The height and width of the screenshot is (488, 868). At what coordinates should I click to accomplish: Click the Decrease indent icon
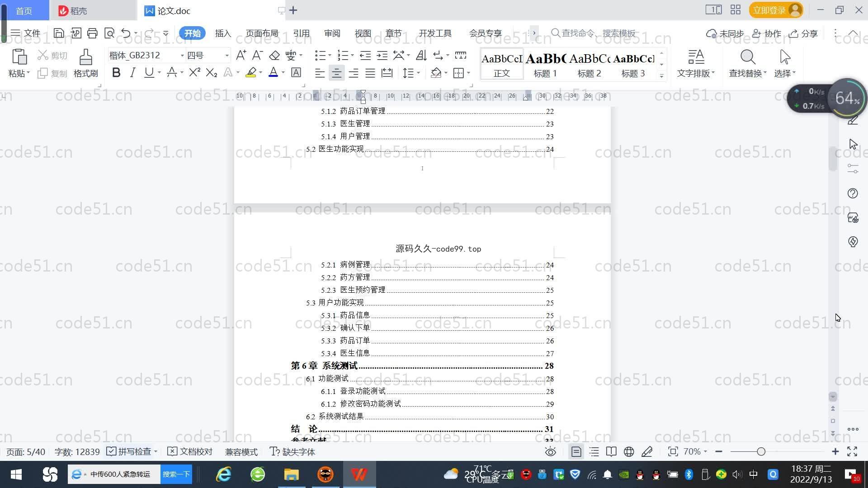[365, 55]
